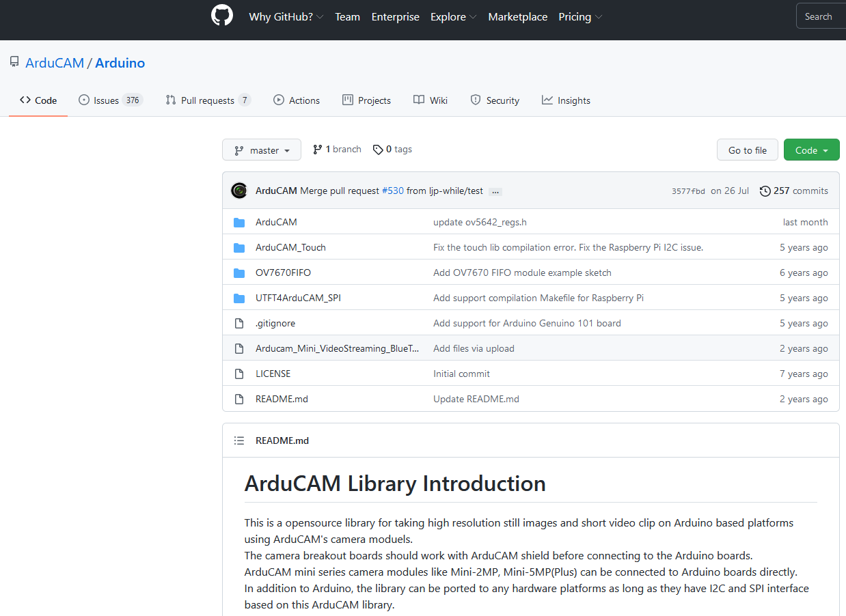This screenshot has width=846, height=616.
Task: Switch to the Wiki tab
Action: pos(431,100)
